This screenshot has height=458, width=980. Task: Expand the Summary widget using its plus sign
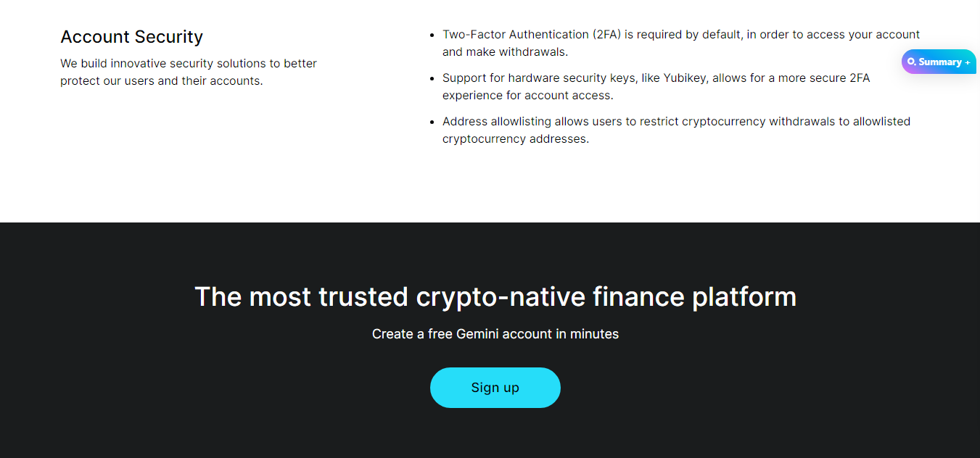(x=968, y=62)
